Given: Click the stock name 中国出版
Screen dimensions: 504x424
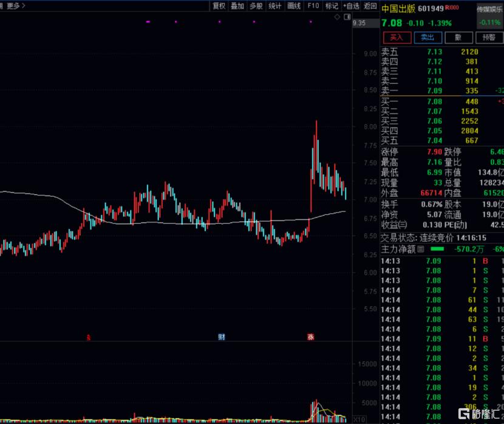Looking at the screenshot, I should (x=398, y=9).
